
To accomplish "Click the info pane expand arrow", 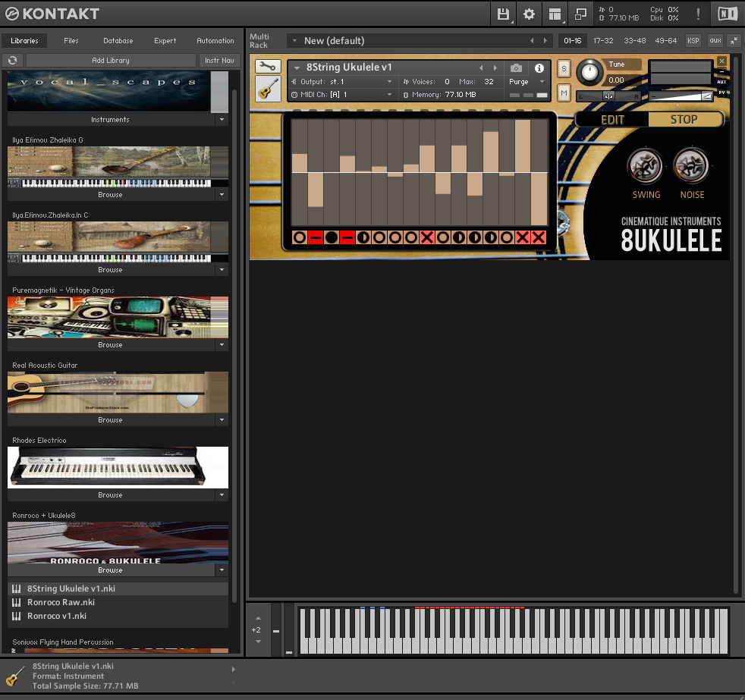I will (x=234, y=669).
